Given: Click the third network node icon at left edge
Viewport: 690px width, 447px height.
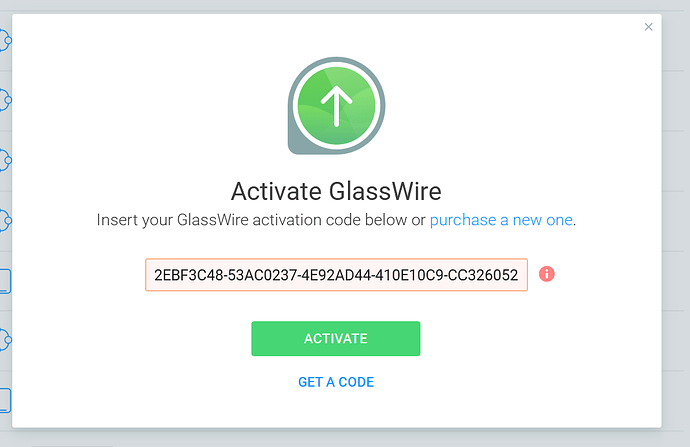Looking at the screenshot, I should click(x=4, y=159).
